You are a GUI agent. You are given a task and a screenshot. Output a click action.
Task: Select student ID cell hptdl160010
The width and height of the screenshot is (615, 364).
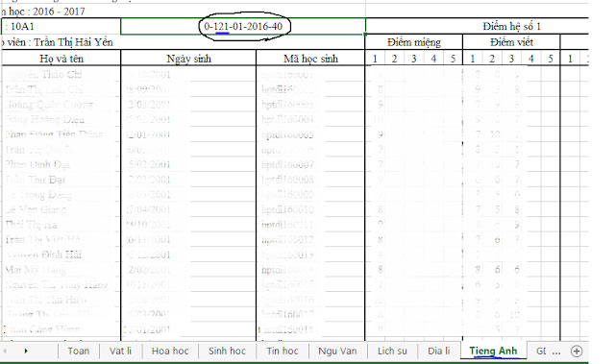coord(310,209)
